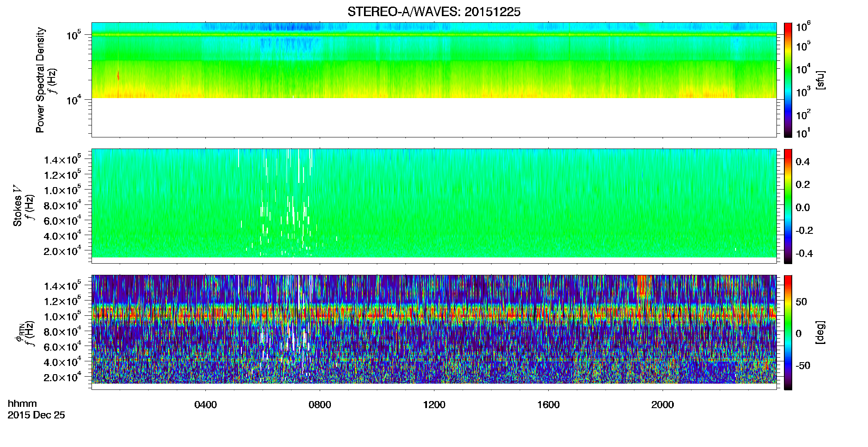This screenshot has height=447, width=868.
Task: Click the Power Spectral Density colorbar
Action: [x=788, y=80]
